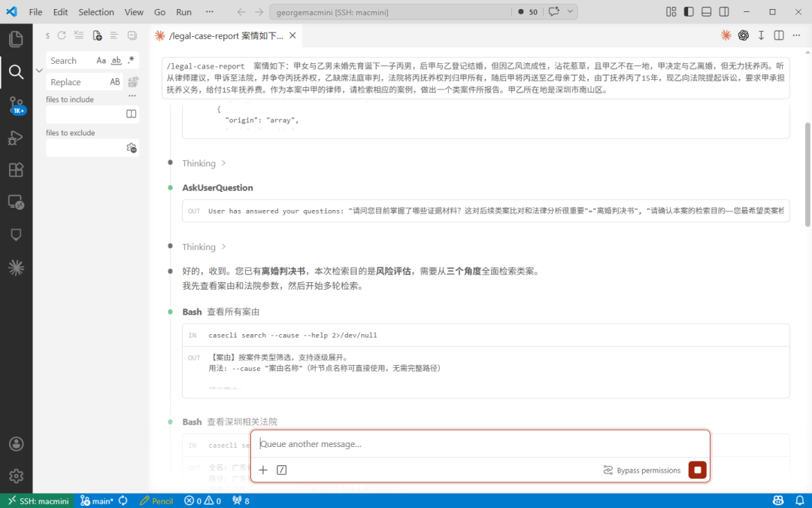
Task: Add attachment with plus icon in chat input
Action: 263,470
